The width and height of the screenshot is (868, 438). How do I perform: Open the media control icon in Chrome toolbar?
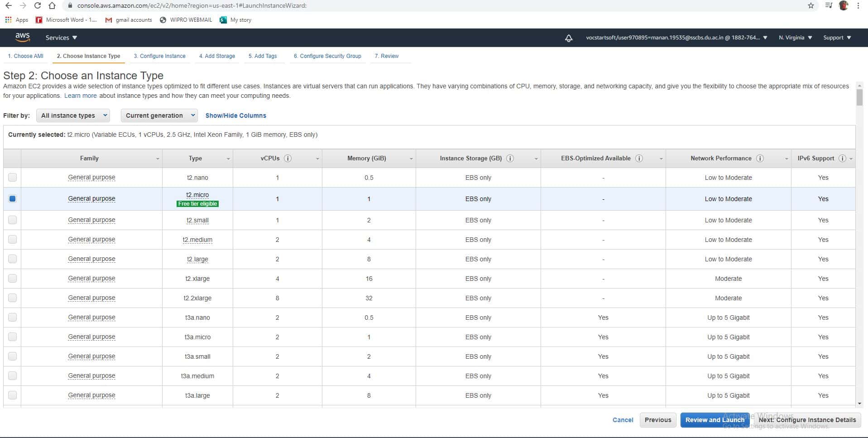(x=829, y=5)
